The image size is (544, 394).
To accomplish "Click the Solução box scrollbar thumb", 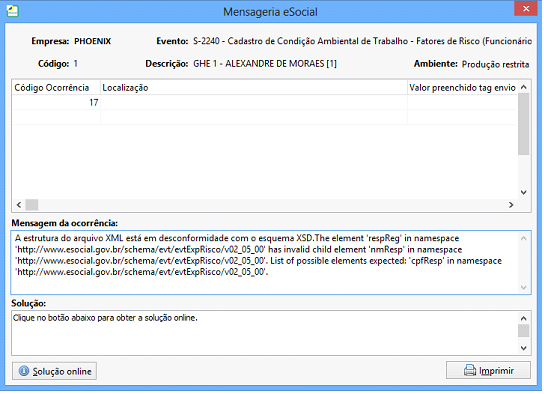I will 524,331.
